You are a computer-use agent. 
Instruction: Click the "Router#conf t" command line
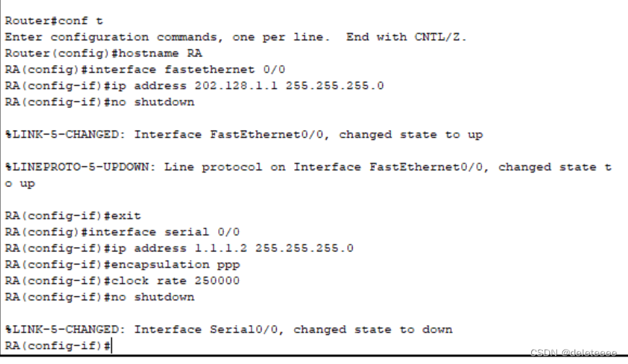coord(53,21)
